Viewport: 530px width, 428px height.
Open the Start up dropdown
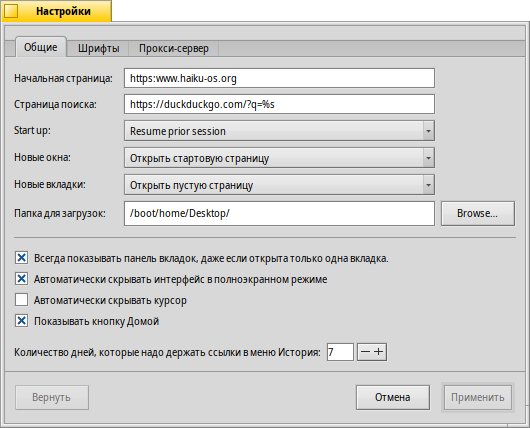pos(279,131)
